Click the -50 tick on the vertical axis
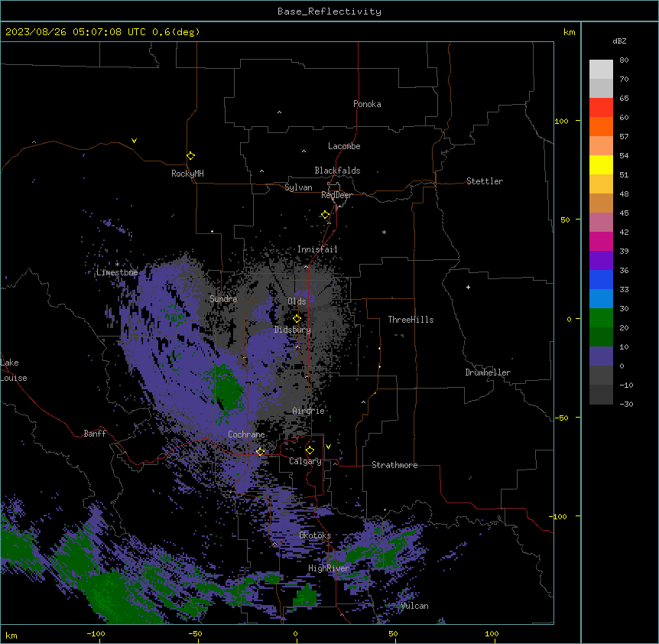Viewport: 659px width, 644px height. 561,418
